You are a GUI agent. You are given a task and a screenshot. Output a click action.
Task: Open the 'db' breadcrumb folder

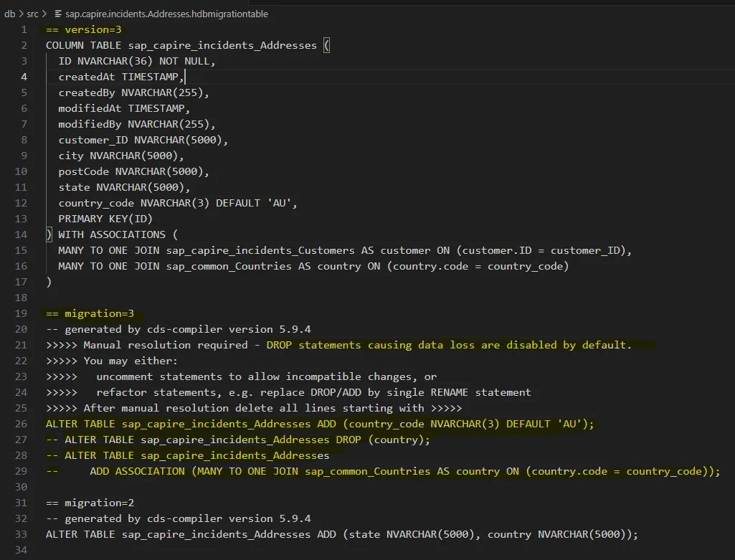(x=9, y=14)
